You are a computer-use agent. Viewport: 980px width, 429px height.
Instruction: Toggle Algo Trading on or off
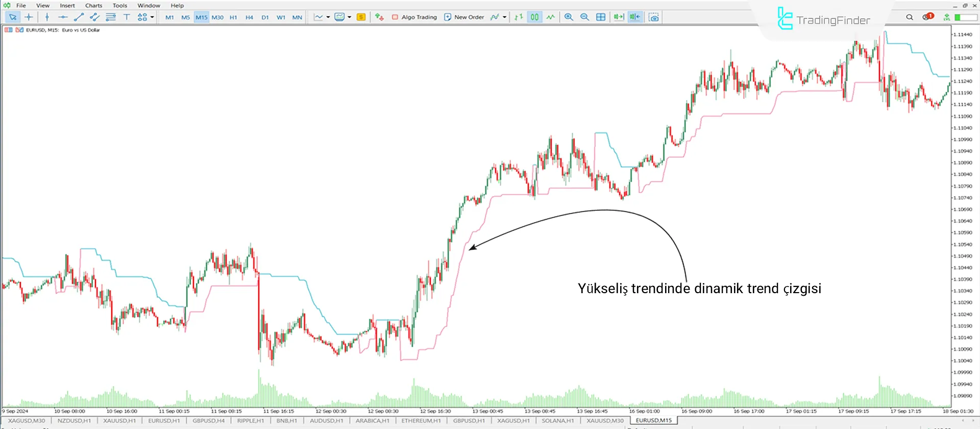[x=414, y=17]
